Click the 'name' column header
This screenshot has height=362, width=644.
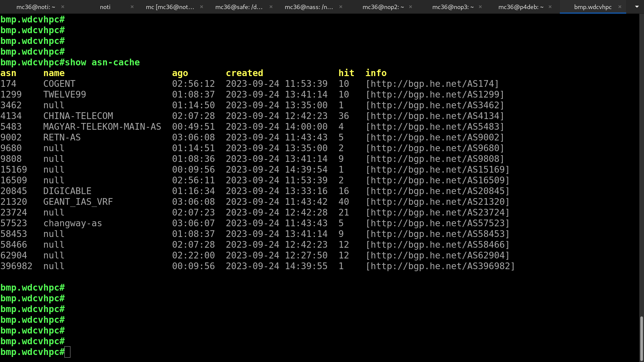54,73
